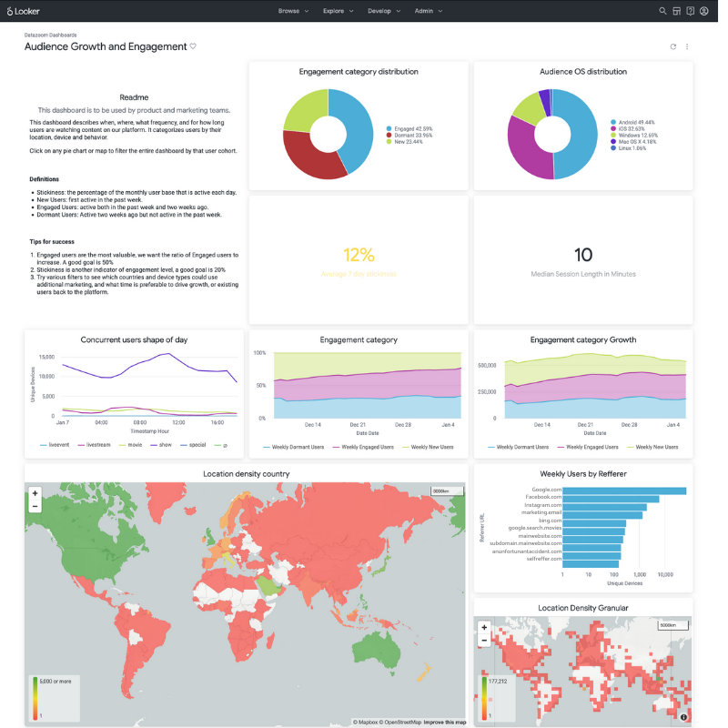Zoom in on the Location density country map
728x728 pixels.
point(34,493)
